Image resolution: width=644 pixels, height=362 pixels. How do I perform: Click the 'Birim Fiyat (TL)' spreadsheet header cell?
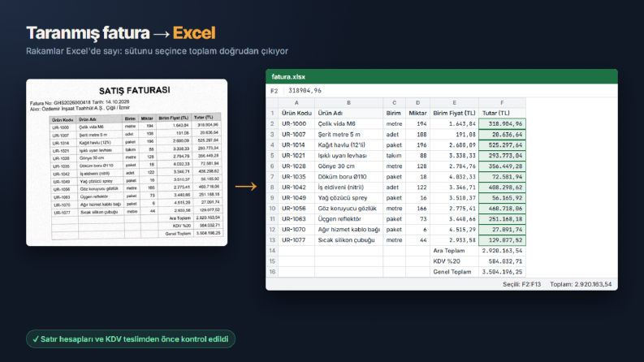454,113
